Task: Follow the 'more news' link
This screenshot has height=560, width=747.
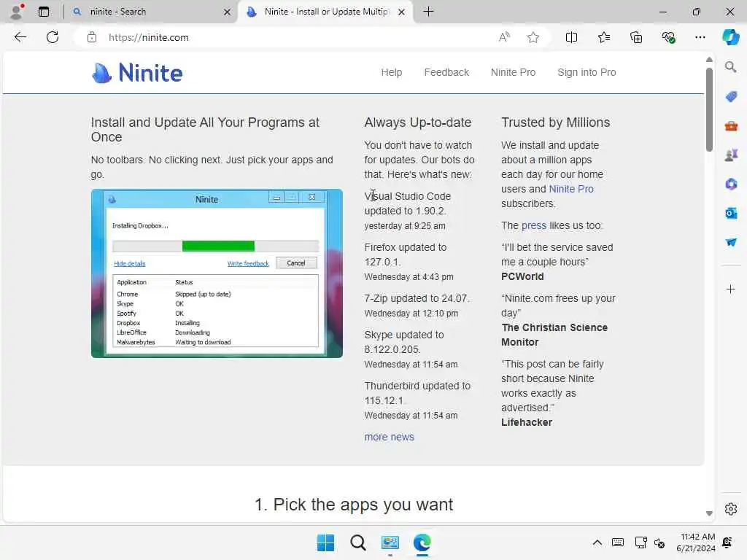Action: [390, 437]
